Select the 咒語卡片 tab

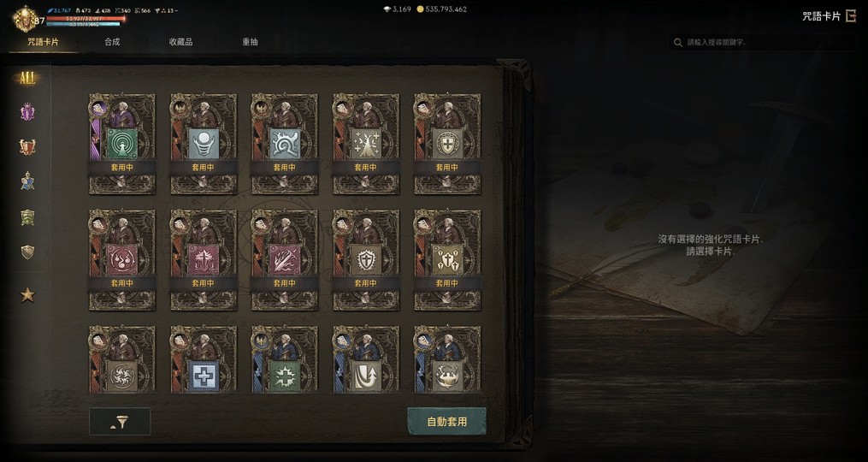pos(43,42)
